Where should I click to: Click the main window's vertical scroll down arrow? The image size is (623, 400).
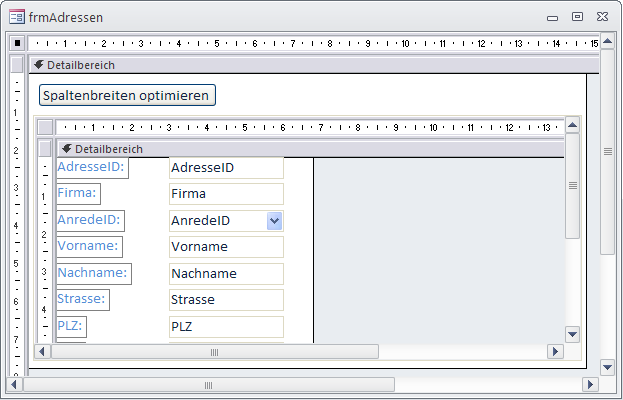(x=606, y=367)
